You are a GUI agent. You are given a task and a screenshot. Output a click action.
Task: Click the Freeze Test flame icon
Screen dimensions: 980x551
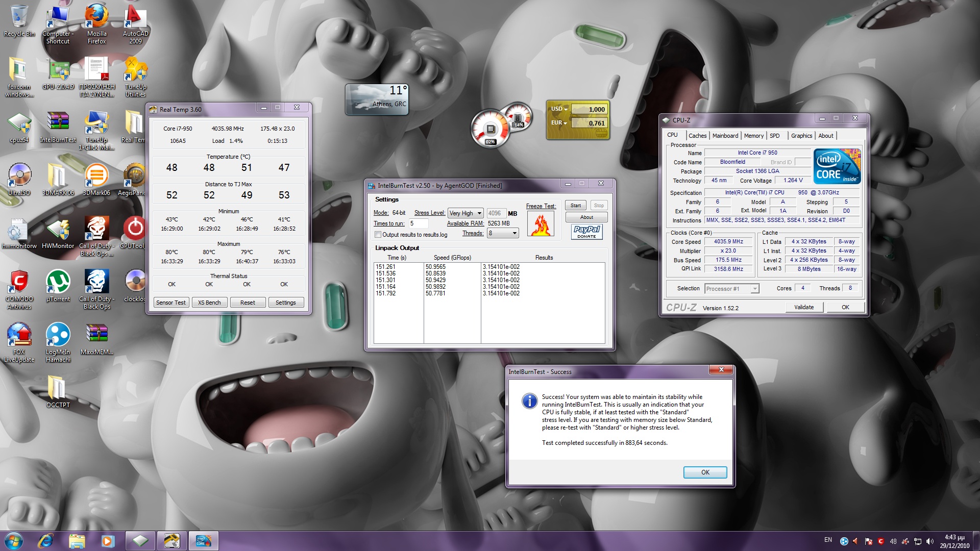point(541,224)
